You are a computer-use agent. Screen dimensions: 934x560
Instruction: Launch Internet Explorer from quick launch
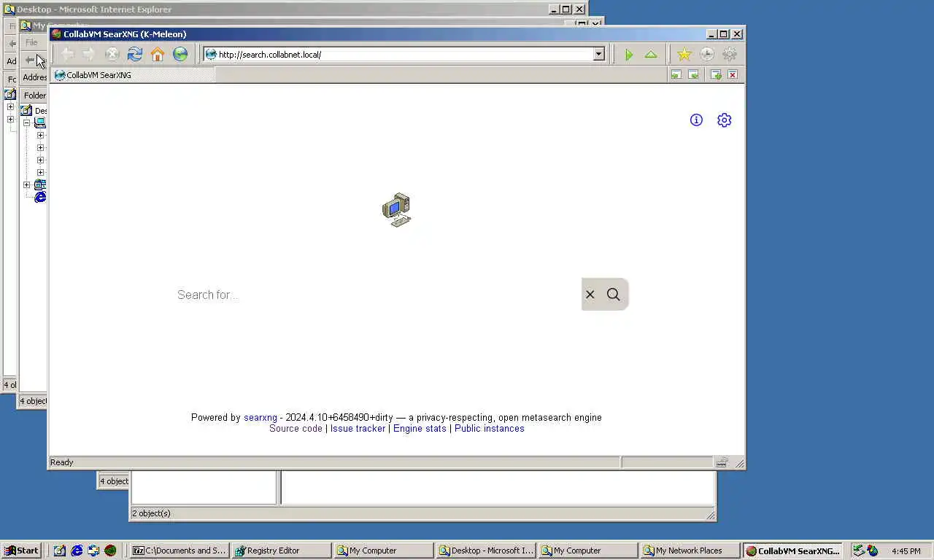77,551
